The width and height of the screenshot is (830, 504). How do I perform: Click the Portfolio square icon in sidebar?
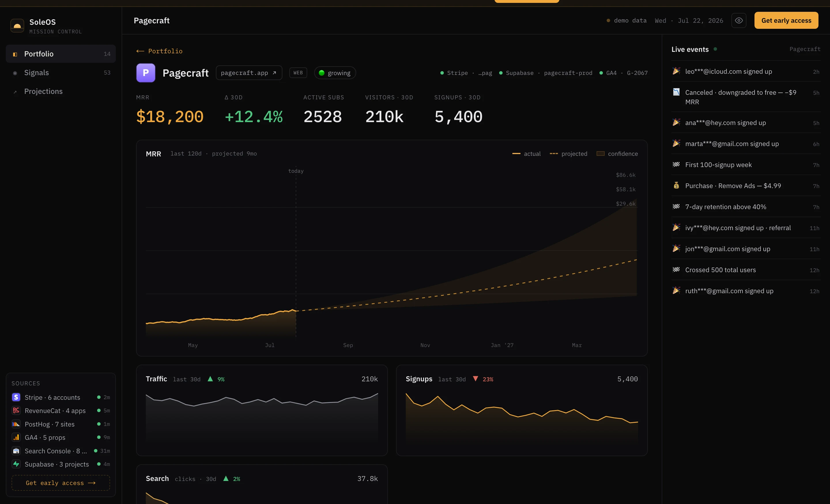pyautogui.click(x=15, y=54)
